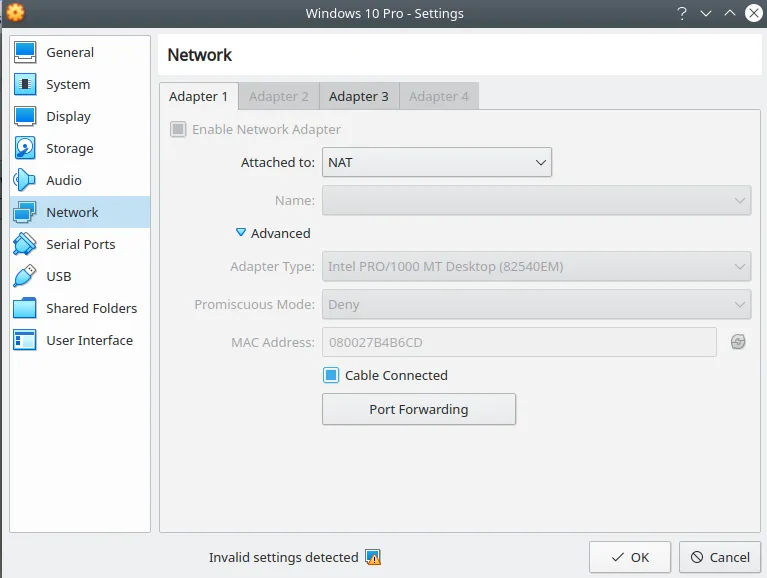This screenshot has width=767, height=578.
Task: Click the Serial Ports connector icon
Action: click(x=25, y=244)
